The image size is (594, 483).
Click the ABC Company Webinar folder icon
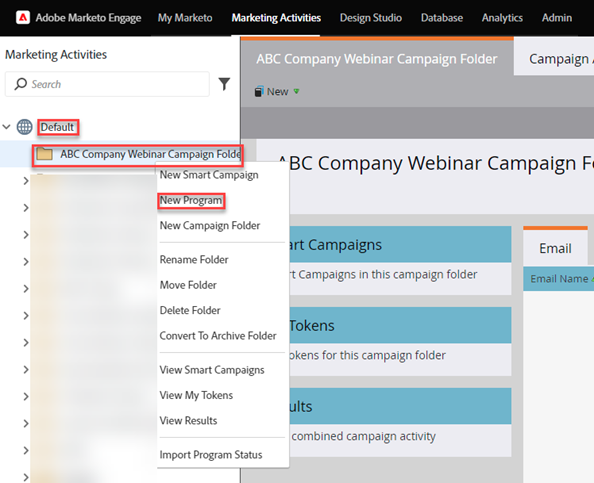pyautogui.click(x=44, y=154)
